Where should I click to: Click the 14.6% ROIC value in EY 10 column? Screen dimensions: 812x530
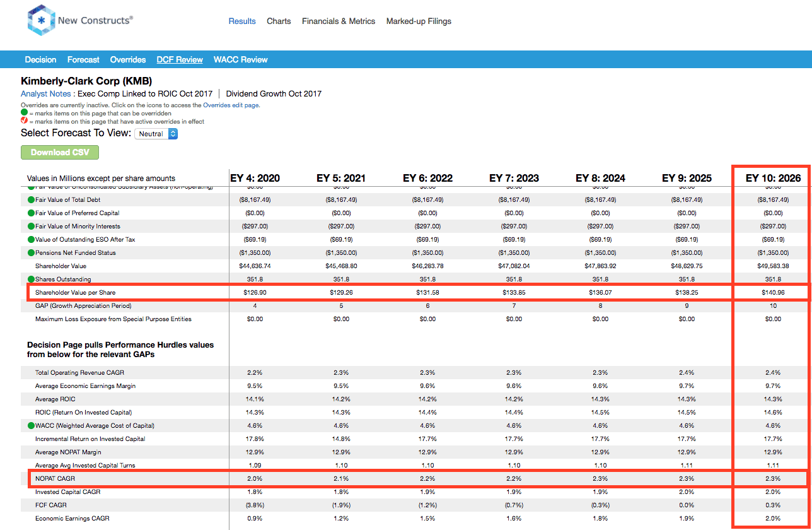point(773,413)
